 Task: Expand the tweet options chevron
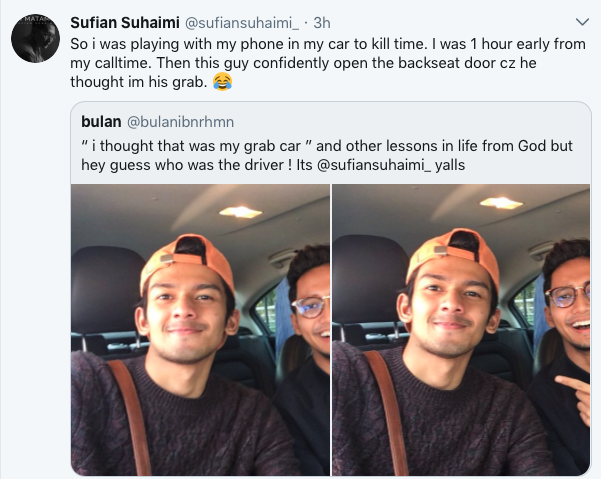582,21
